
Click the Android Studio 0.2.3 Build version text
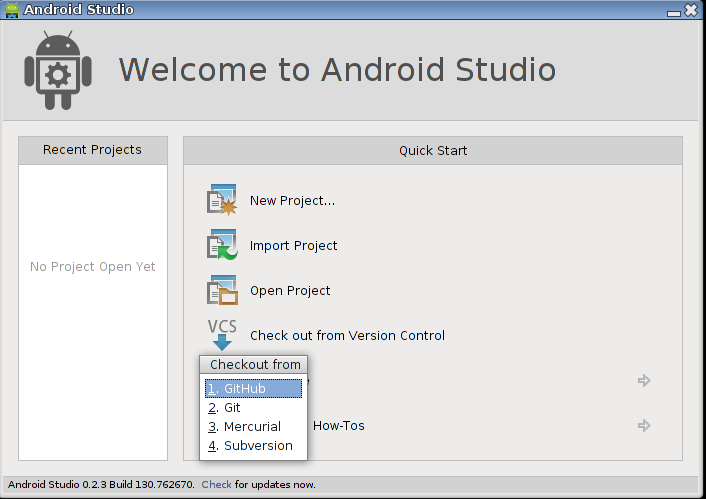[101, 485]
